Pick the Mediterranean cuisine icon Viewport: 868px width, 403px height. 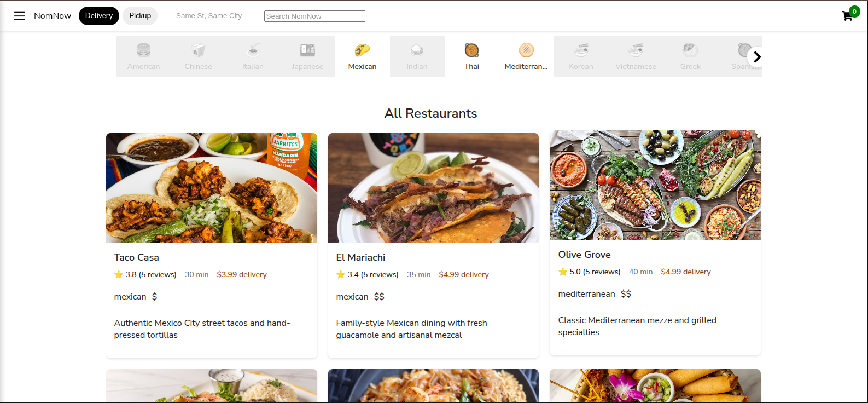click(x=526, y=50)
